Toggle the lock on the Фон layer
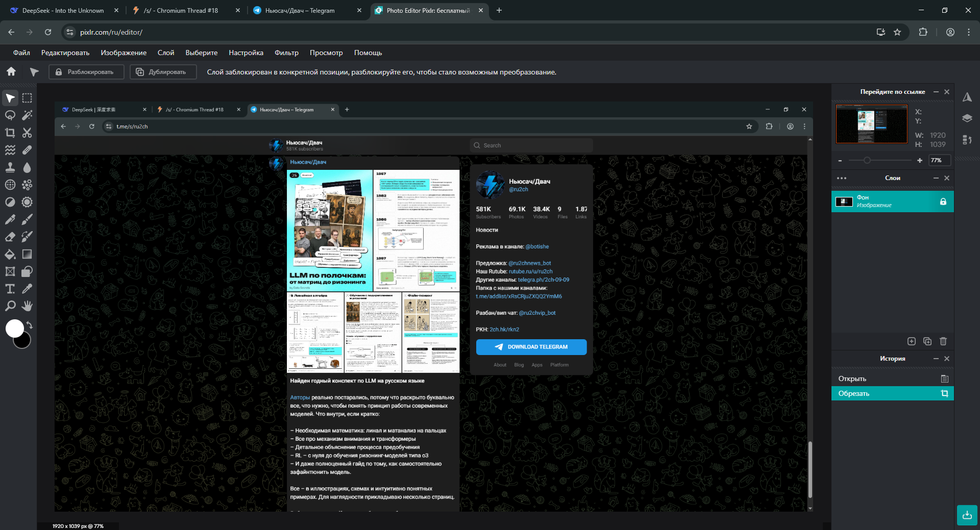The height and width of the screenshot is (530, 980). click(x=943, y=201)
